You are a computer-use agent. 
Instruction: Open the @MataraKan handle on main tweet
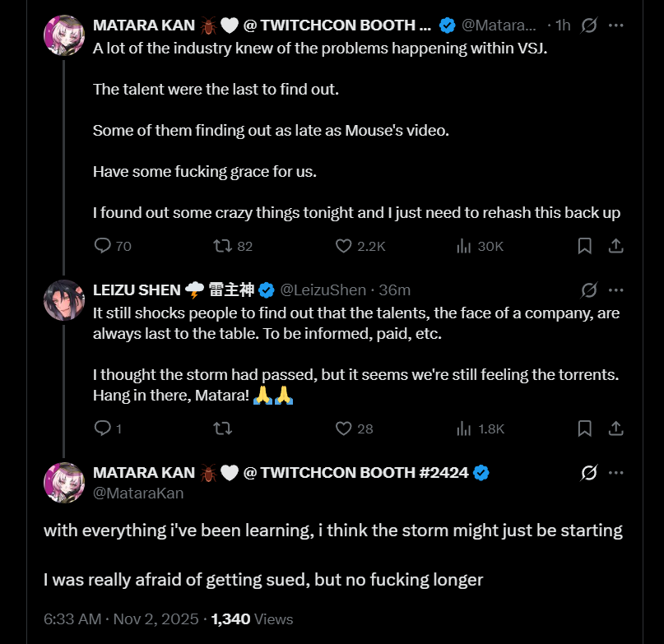pyautogui.click(x=138, y=493)
